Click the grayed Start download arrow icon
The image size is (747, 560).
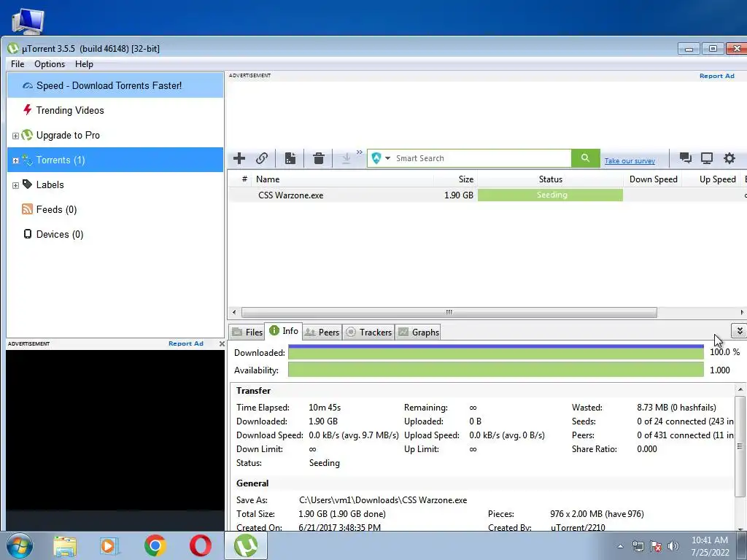pyautogui.click(x=347, y=158)
